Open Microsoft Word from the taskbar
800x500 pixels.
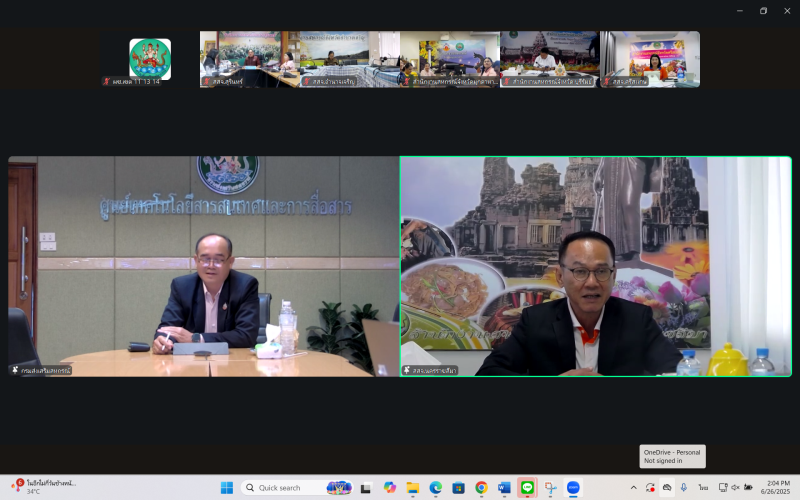[x=504, y=488]
